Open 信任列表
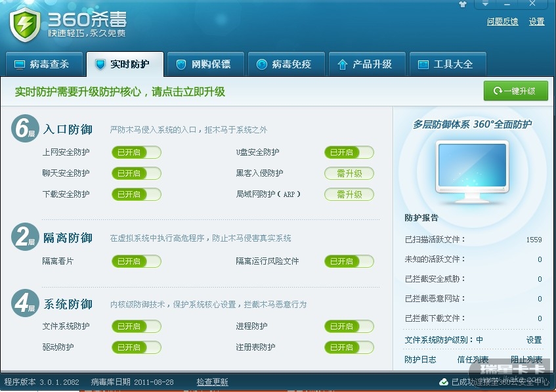The image size is (556, 392). [x=473, y=360]
